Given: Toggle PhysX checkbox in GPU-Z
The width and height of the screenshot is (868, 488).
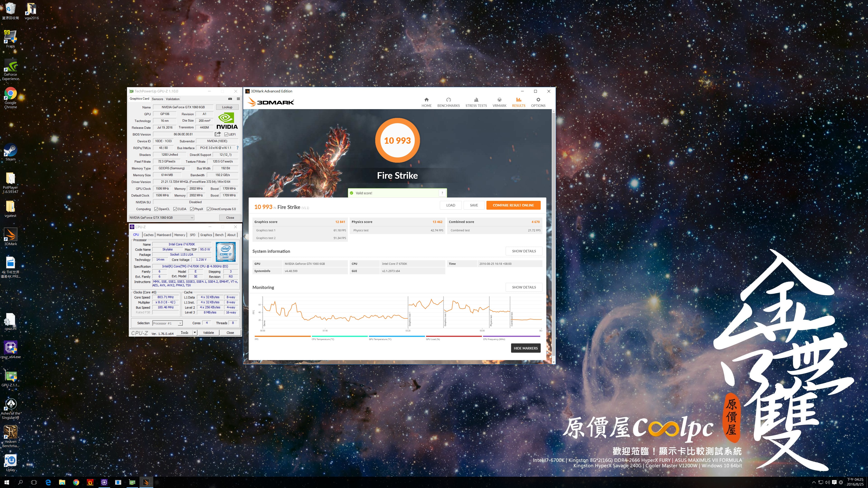Looking at the screenshot, I should coord(192,209).
